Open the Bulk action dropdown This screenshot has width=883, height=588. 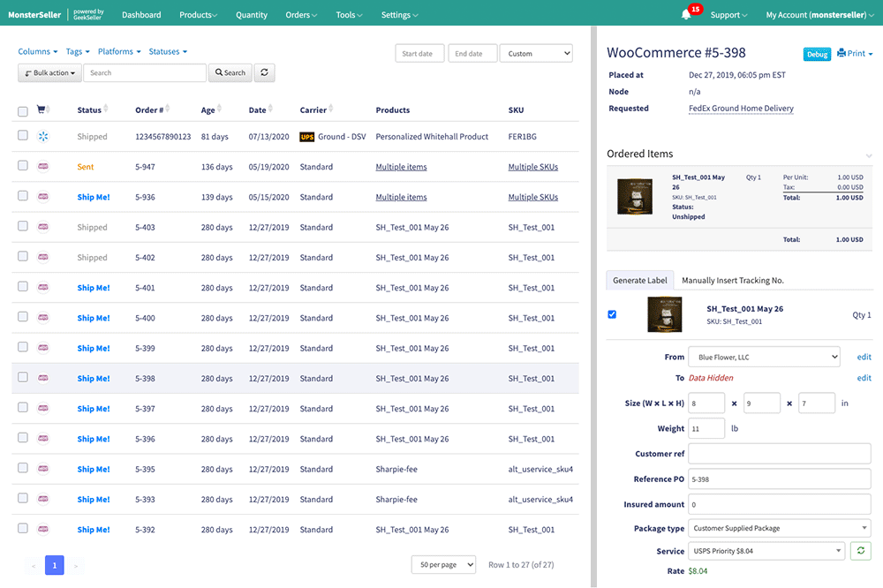click(x=50, y=72)
